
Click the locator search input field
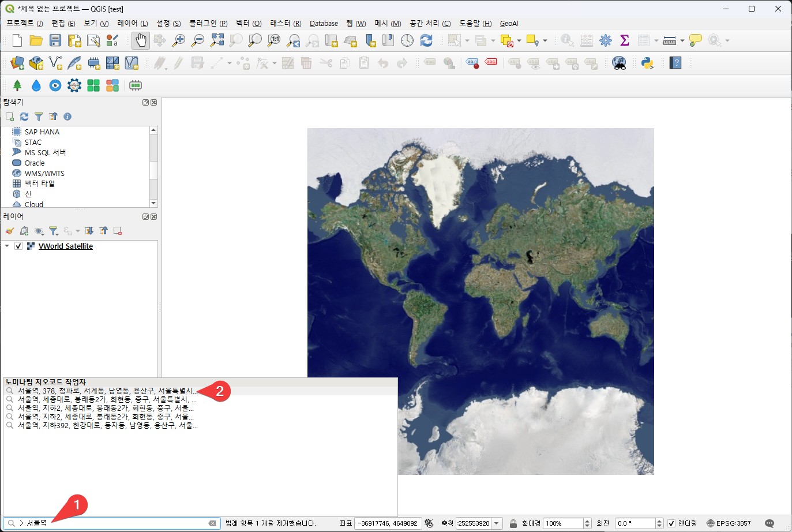115,523
